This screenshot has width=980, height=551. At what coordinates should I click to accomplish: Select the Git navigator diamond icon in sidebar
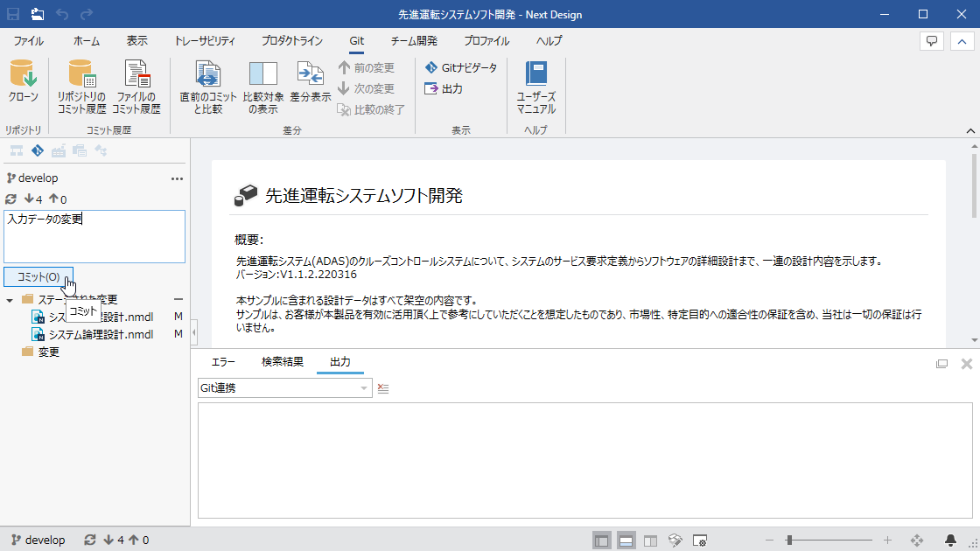click(38, 150)
